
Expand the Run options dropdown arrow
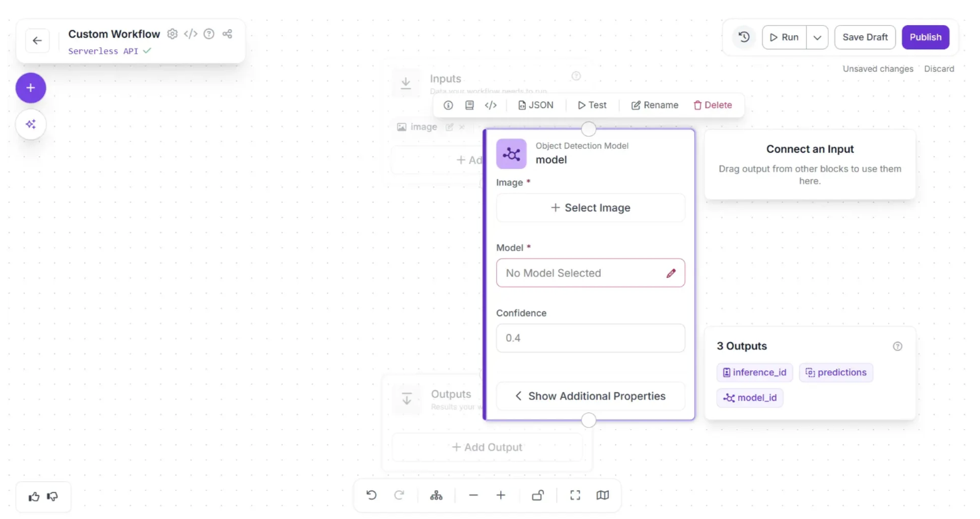pos(817,37)
